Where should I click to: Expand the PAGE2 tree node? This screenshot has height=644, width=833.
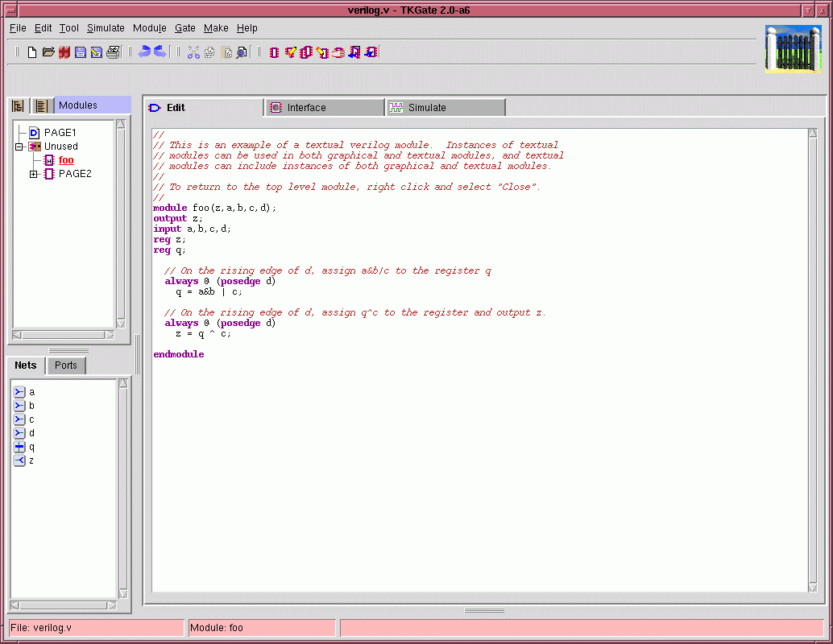(34, 174)
